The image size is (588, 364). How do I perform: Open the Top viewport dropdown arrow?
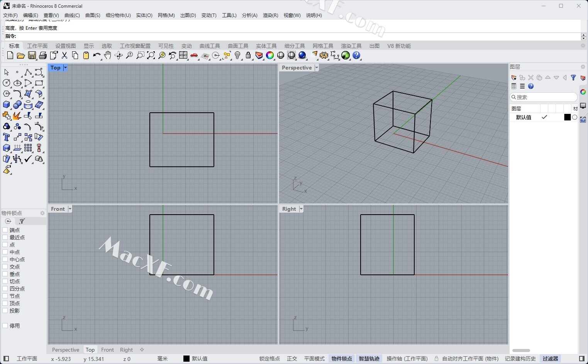(x=65, y=68)
